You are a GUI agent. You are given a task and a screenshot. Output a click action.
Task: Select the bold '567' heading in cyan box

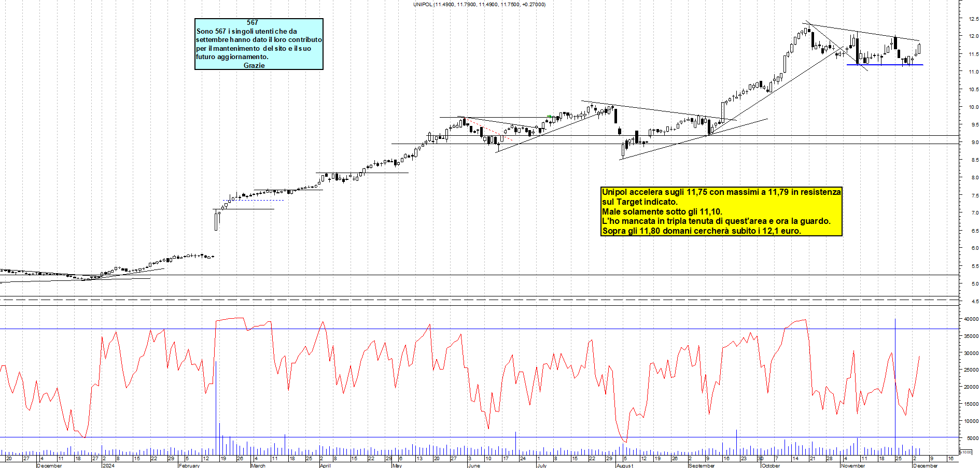coord(253,22)
